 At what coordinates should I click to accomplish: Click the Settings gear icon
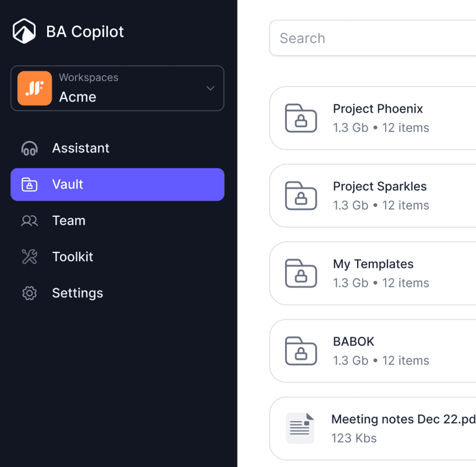[29, 293]
